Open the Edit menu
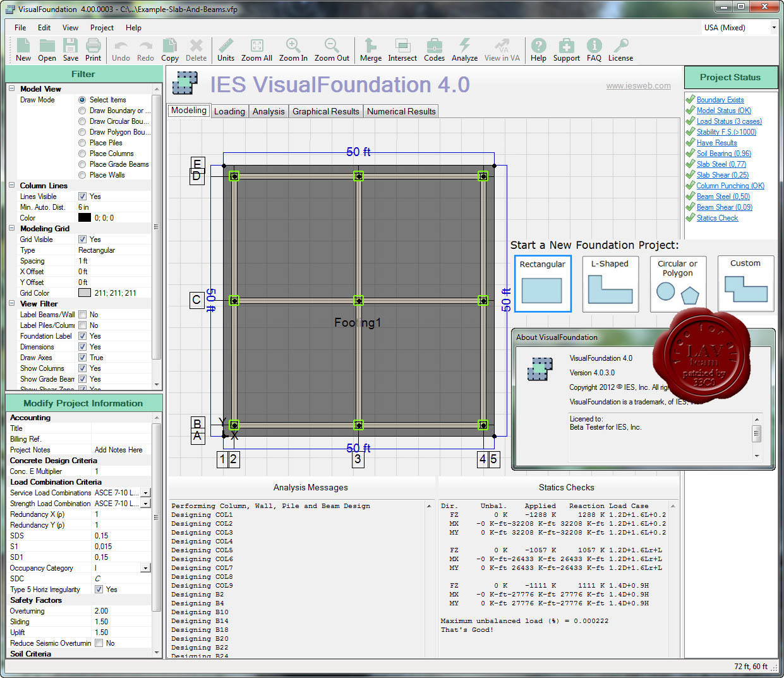Image resolution: width=784 pixels, height=678 pixels. click(44, 28)
